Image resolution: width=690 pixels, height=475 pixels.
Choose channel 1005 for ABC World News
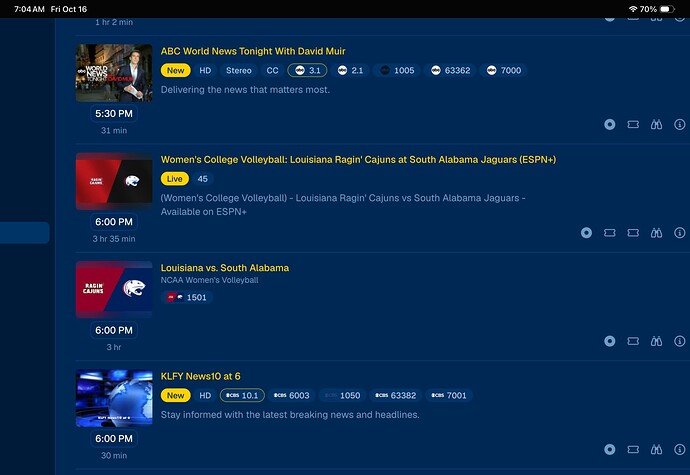[397, 70]
